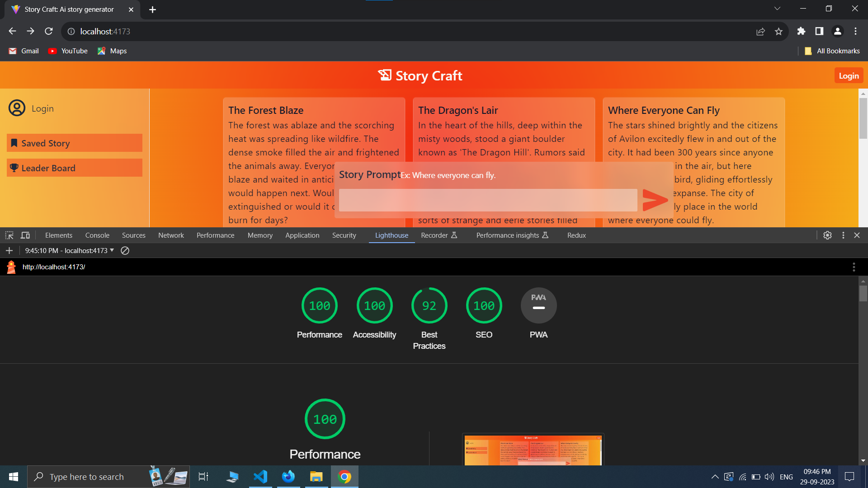
Task: Click the lighthouse icon next to the report URL
Action: click(11, 267)
